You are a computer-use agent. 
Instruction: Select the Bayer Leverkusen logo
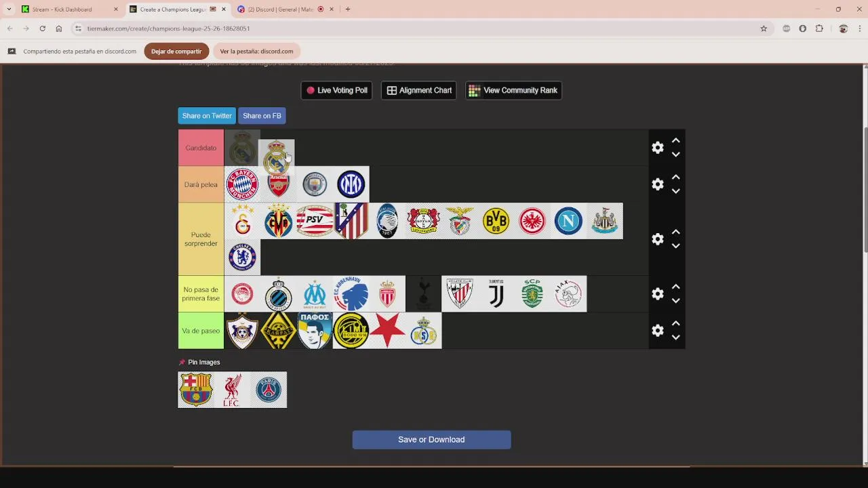pos(424,221)
